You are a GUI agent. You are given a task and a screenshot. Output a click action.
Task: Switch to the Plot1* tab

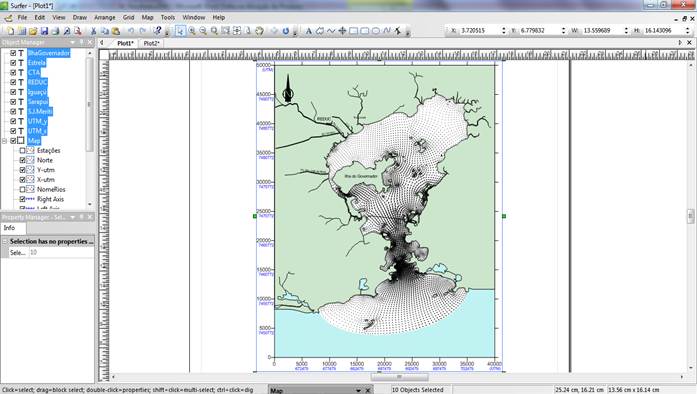(125, 43)
